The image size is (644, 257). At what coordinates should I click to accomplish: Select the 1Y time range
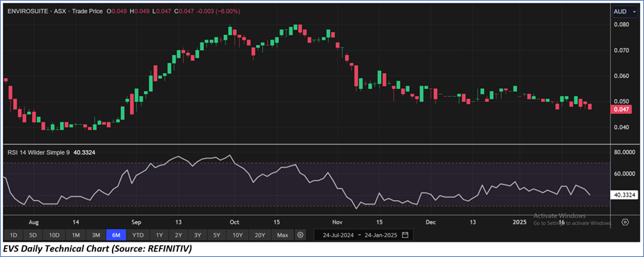[159, 235]
